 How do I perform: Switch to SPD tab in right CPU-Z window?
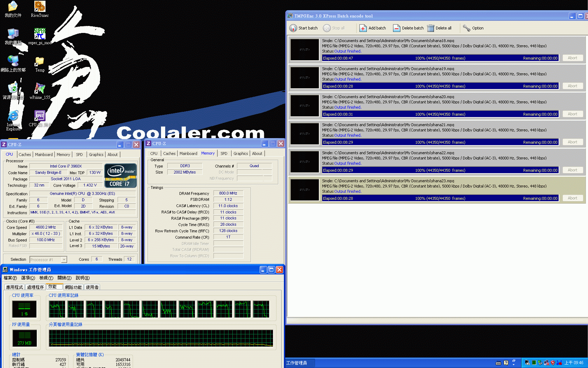(x=224, y=154)
